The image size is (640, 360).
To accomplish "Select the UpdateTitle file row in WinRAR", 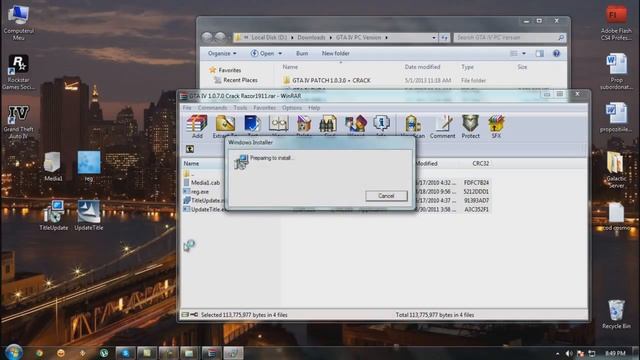I will point(336,209).
